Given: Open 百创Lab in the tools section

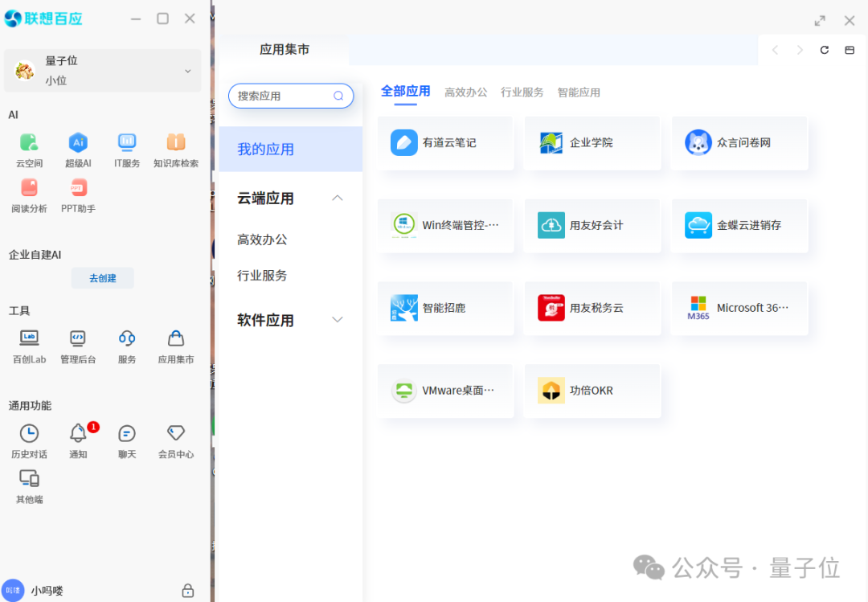Looking at the screenshot, I should [x=29, y=346].
